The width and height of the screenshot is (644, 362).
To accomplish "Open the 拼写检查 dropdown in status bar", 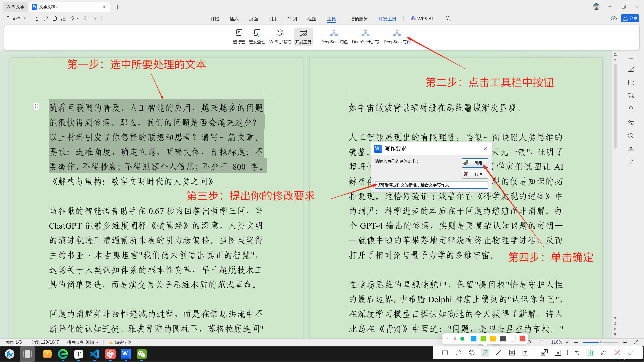I will 83,343.
